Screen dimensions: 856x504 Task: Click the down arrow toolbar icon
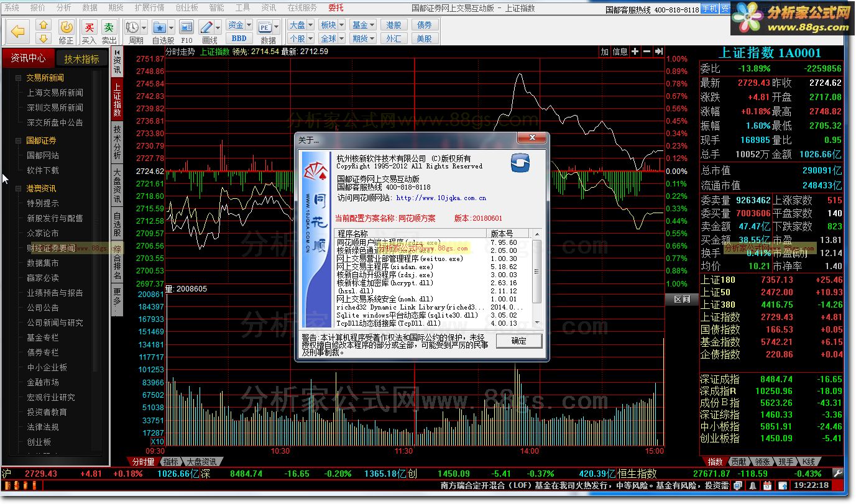[x=43, y=38]
